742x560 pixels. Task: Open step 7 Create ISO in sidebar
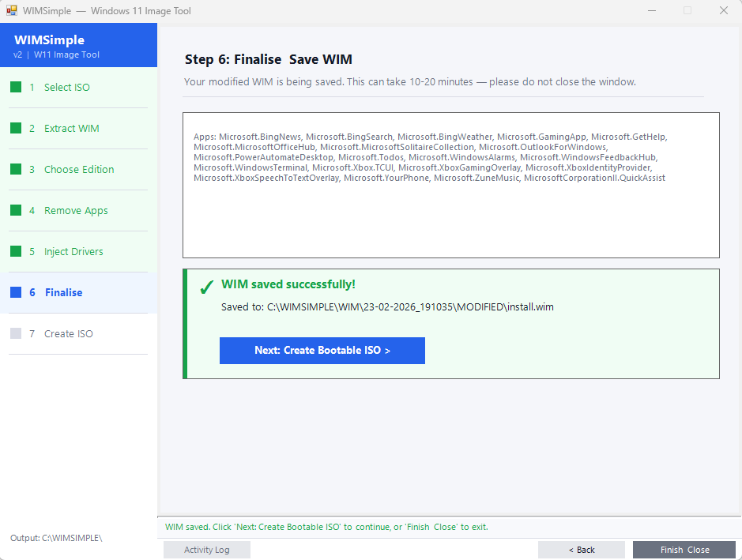(68, 334)
